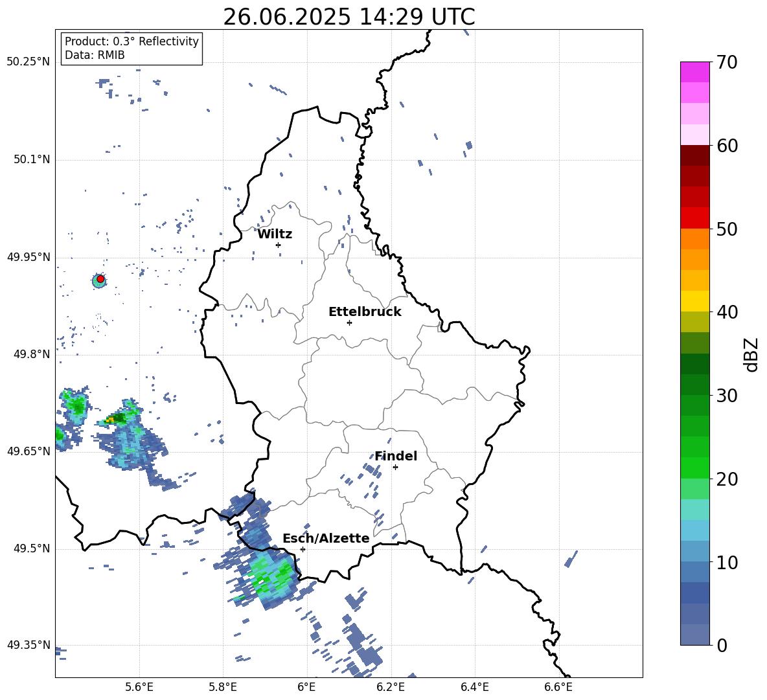This screenshot has width=767, height=700.
Task: Select the Wiltz station label
Action: (x=275, y=234)
